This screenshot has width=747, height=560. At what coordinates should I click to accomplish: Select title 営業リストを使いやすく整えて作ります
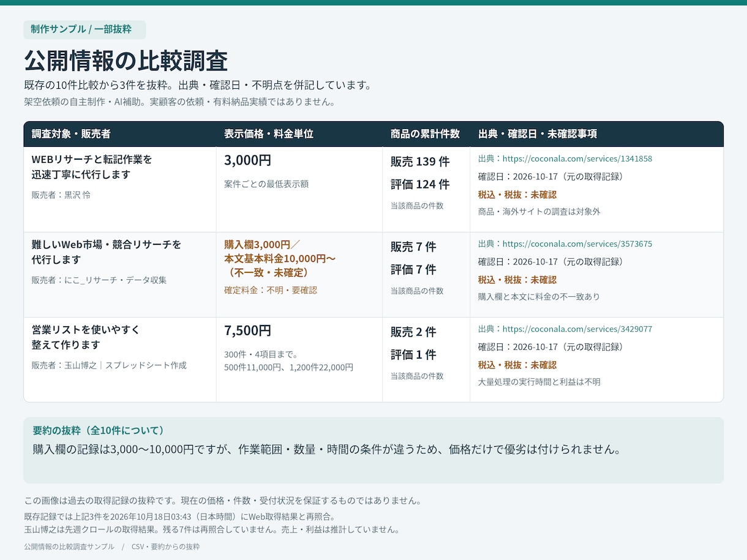(x=86, y=337)
